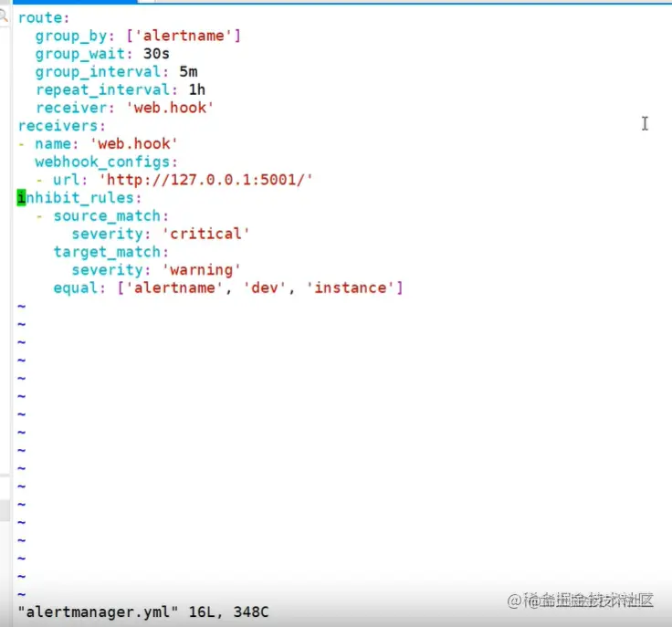672x627 pixels.
Task: Click the magnifier icon at the top left edge
Action: (4, 16)
